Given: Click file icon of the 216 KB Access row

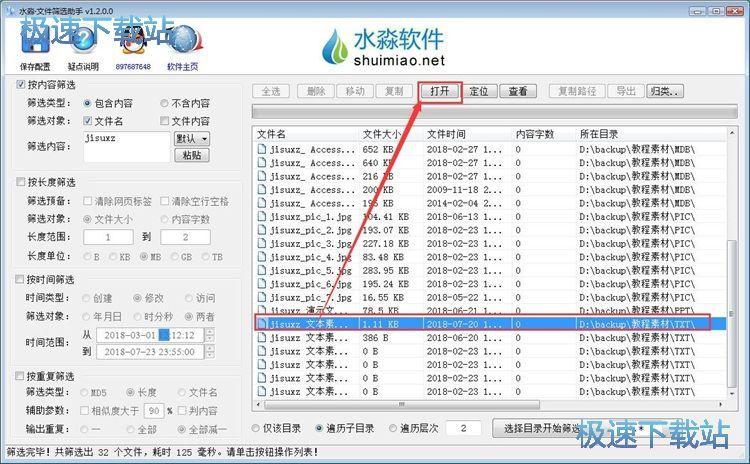Looking at the screenshot, I should coord(262,176).
